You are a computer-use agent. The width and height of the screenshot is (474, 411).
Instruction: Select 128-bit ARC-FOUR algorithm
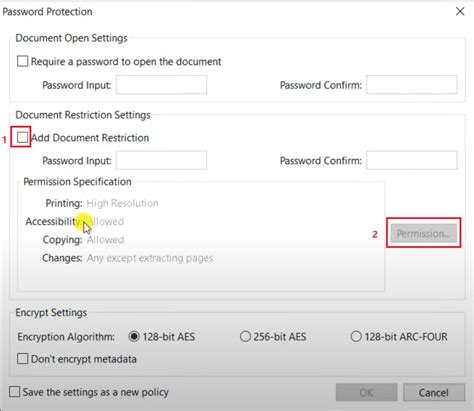[356, 336]
